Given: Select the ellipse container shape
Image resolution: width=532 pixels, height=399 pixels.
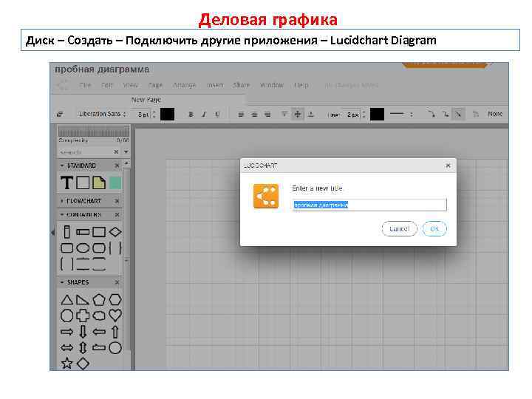Looking at the screenshot, I should pyautogui.click(x=83, y=248).
